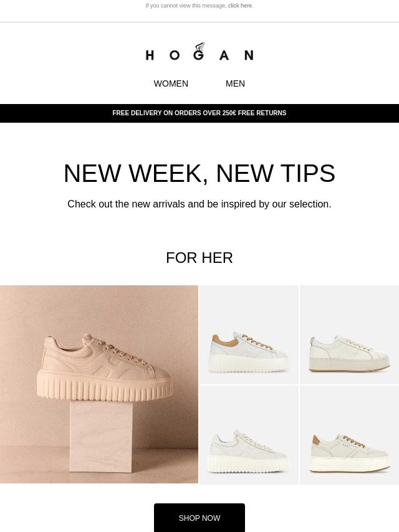Open the MEN navigation section

coord(235,84)
